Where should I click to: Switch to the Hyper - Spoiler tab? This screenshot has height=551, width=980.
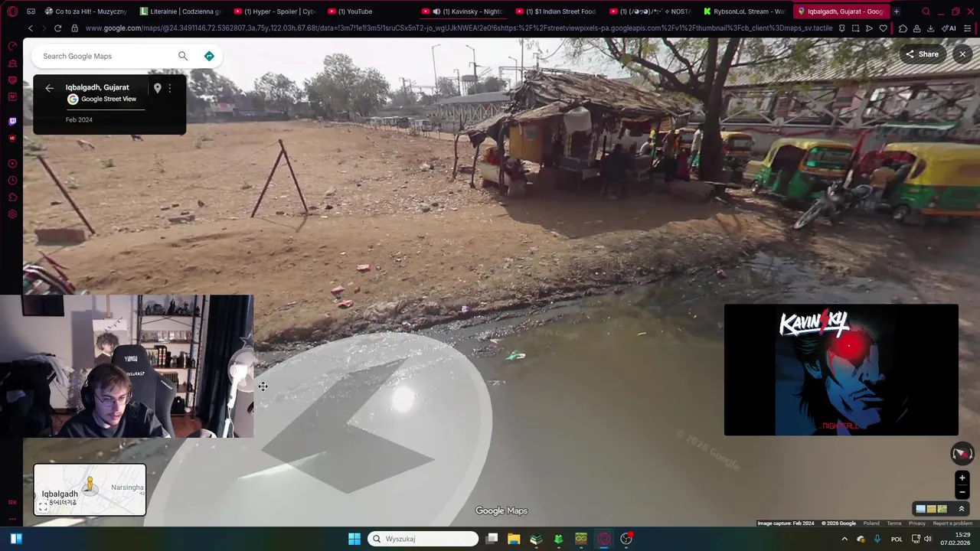click(276, 11)
